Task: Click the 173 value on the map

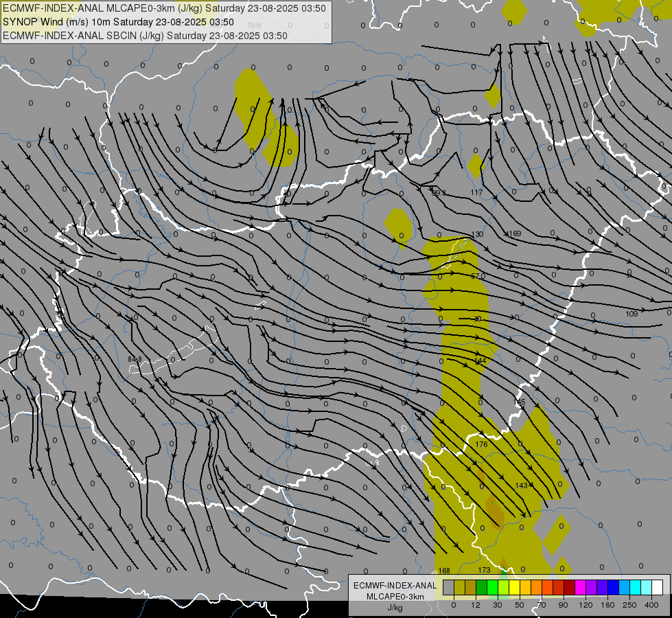Action: pyautogui.click(x=484, y=569)
